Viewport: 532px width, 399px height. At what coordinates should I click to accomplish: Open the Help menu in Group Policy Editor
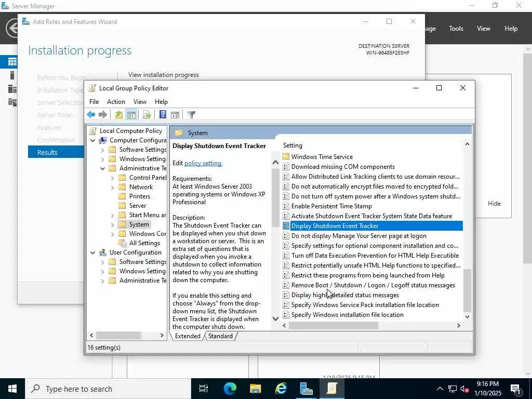161,102
